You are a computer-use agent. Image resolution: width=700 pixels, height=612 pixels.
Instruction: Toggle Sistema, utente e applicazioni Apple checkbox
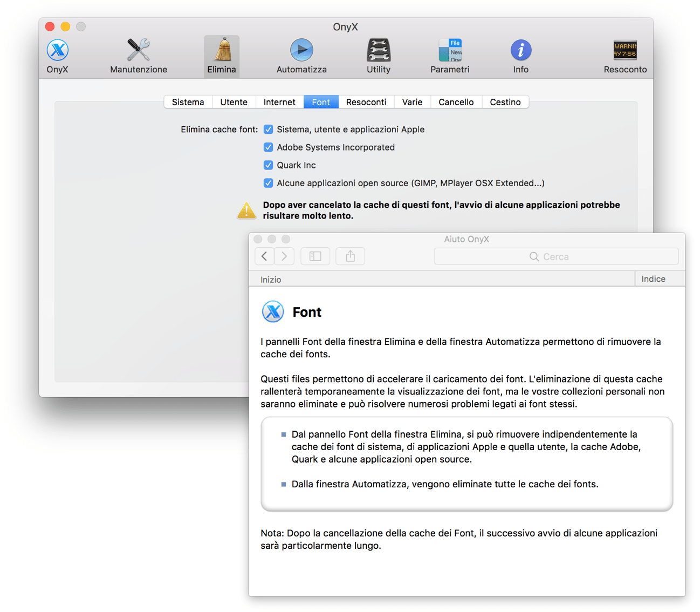point(268,129)
